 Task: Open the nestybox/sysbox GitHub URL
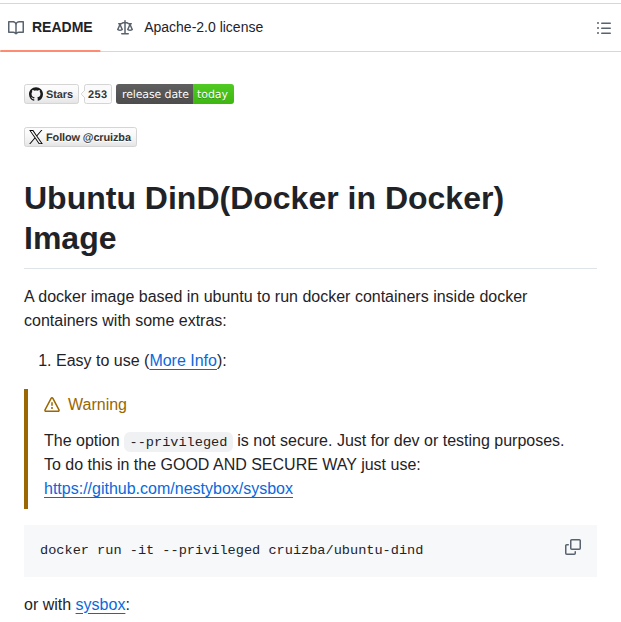(x=169, y=488)
